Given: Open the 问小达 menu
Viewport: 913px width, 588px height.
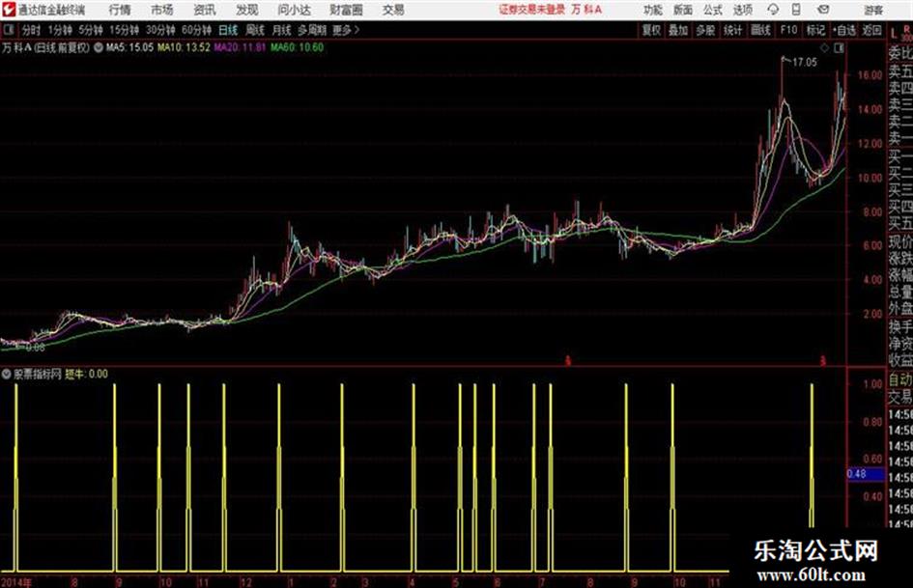Looking at the screenshot, I should coord(294,10).
